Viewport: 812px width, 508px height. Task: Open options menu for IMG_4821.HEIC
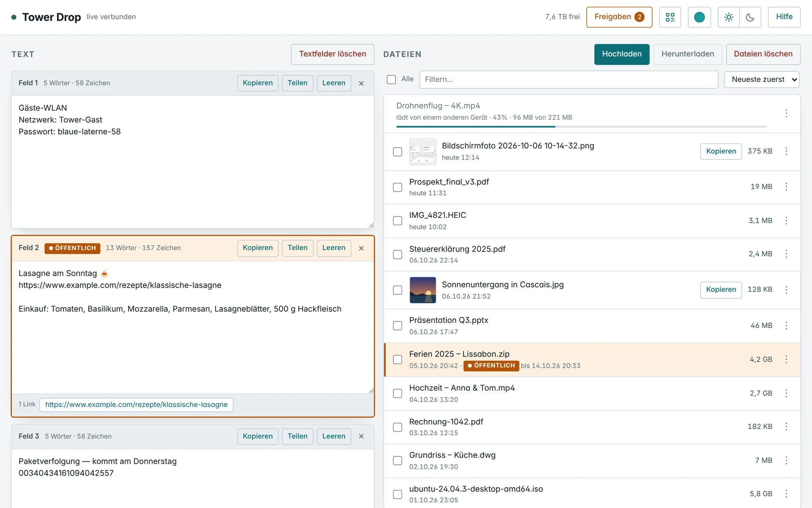pos(786,220)
